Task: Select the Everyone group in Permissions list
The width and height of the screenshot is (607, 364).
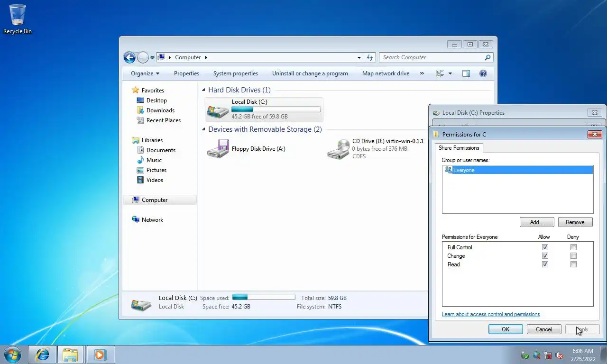Action: tap(517, 170)
